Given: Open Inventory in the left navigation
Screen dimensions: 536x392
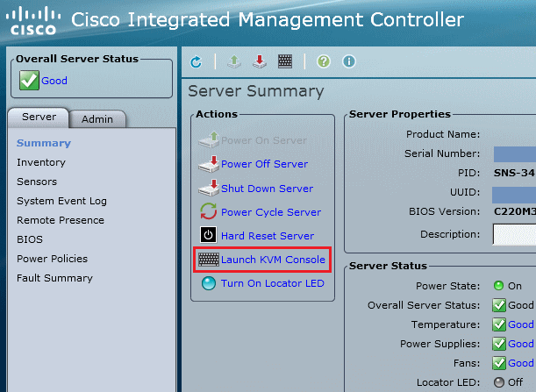Looking at the screenshot, I should click(x=41, y=162).
